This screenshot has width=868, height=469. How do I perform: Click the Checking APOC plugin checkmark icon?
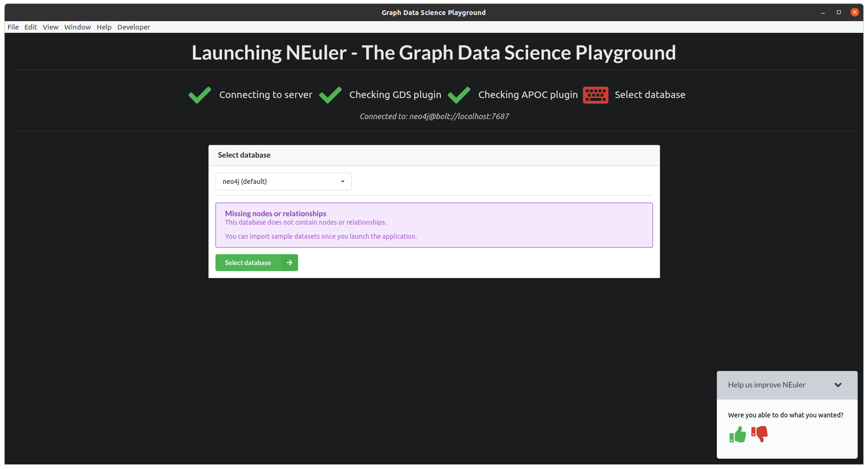pos(459,95)
